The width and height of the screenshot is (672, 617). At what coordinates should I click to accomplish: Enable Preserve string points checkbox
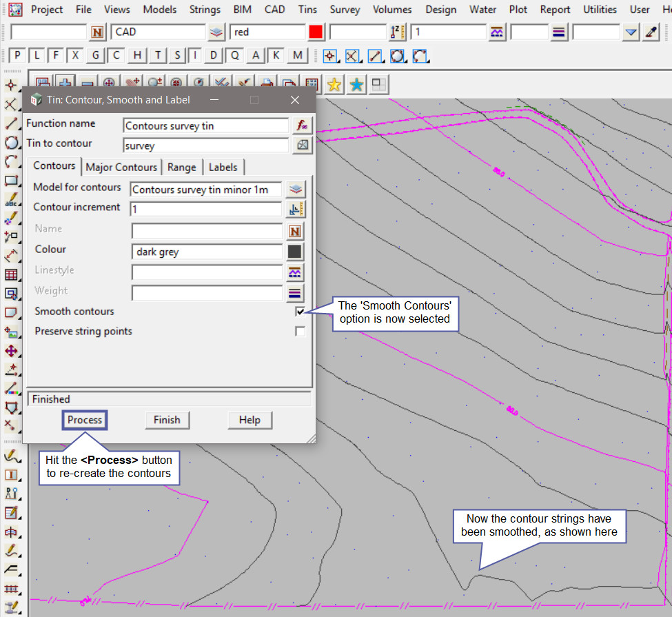(x=300, y=332)
